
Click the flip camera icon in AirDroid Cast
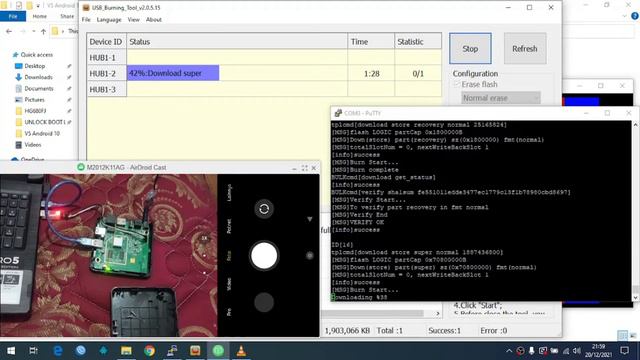[x=264, y=209]
